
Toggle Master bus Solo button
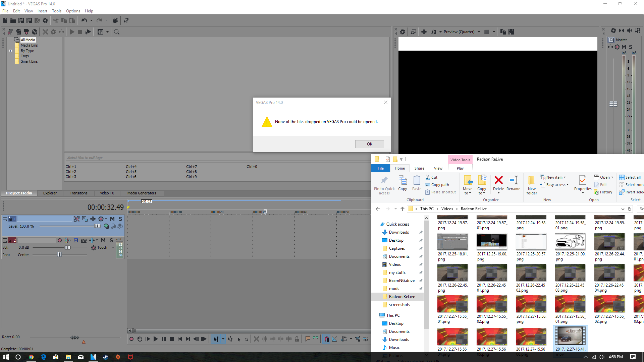click(631, 47)
